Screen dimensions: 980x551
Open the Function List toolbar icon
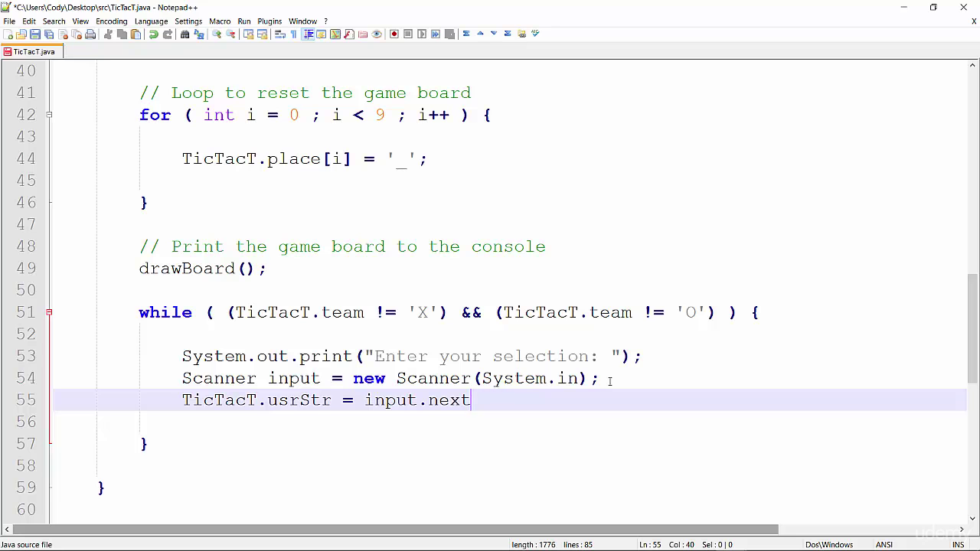(349, 34)
